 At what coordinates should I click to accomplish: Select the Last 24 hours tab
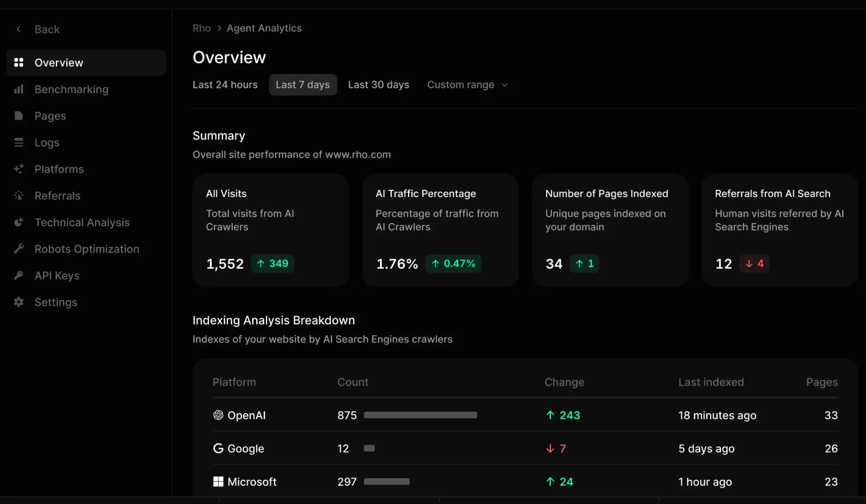pyautogui.click(x=225, y=85)
